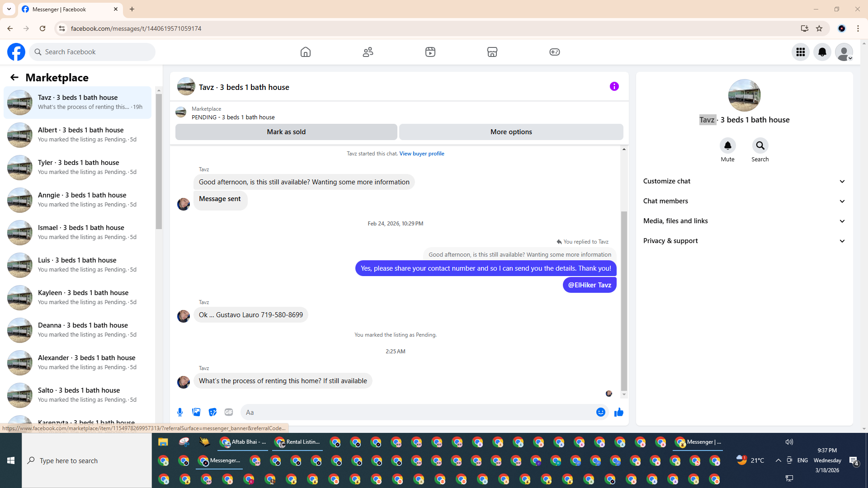The image size is (868, 488).
Task: Expand Privacy & support section
Action: pyautogui.click(x=744, y=241)
